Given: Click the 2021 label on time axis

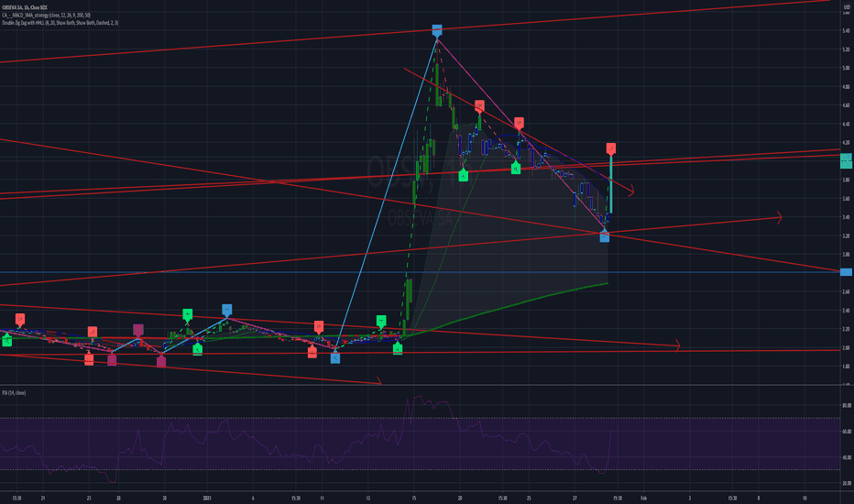Looking at the screenshot, I should pyautogui.click(x=206, y=498).
